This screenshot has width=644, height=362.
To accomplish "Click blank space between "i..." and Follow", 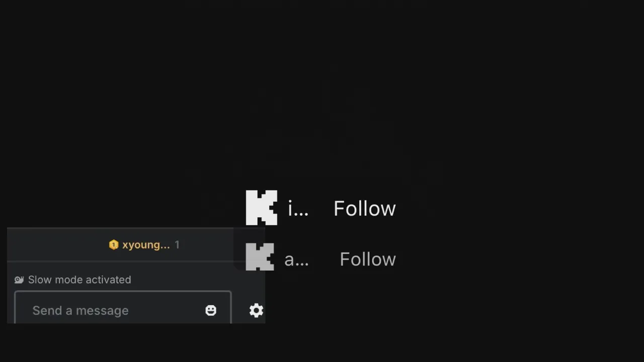I will 321,209.
